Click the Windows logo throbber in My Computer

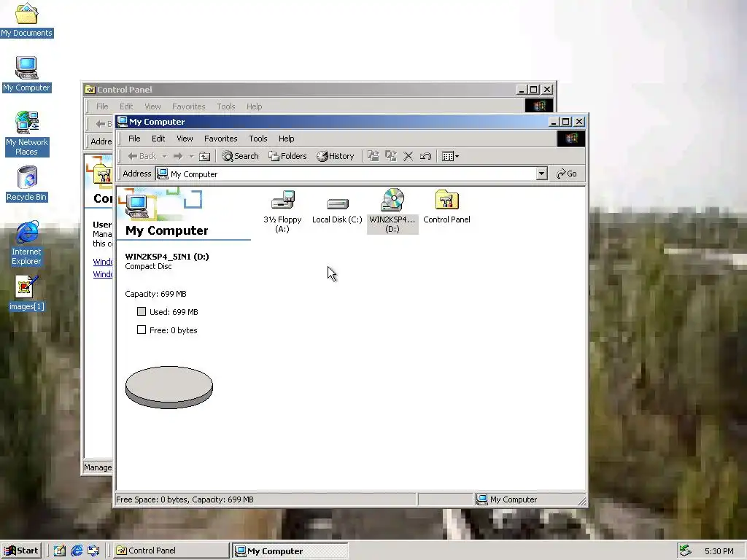tap(570, 139)
